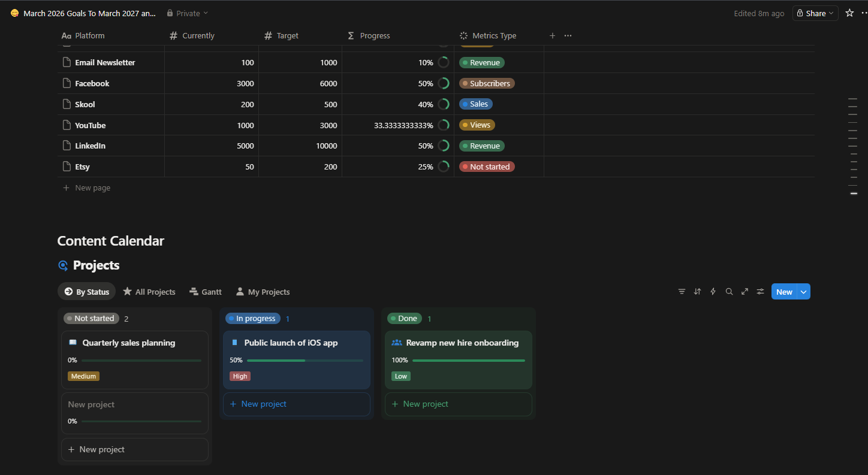Click the High priority tag

point(240,376)
